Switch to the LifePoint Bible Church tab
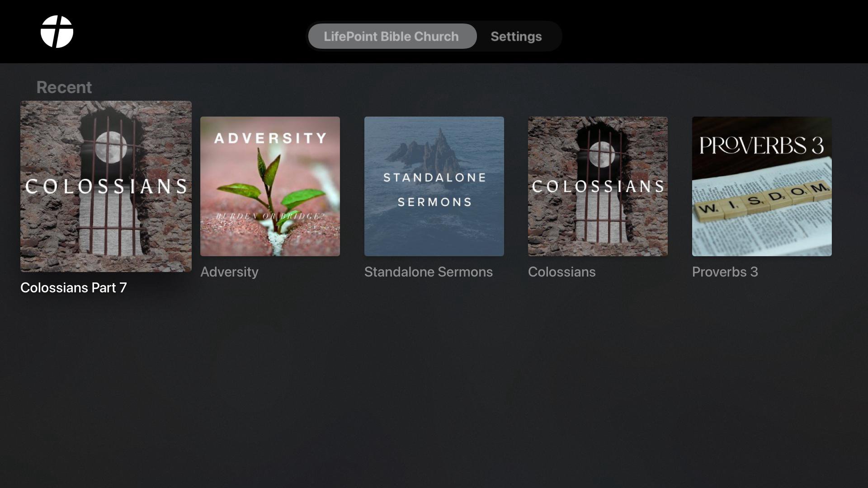The image size is (868, 488). [x=392, y=36]
